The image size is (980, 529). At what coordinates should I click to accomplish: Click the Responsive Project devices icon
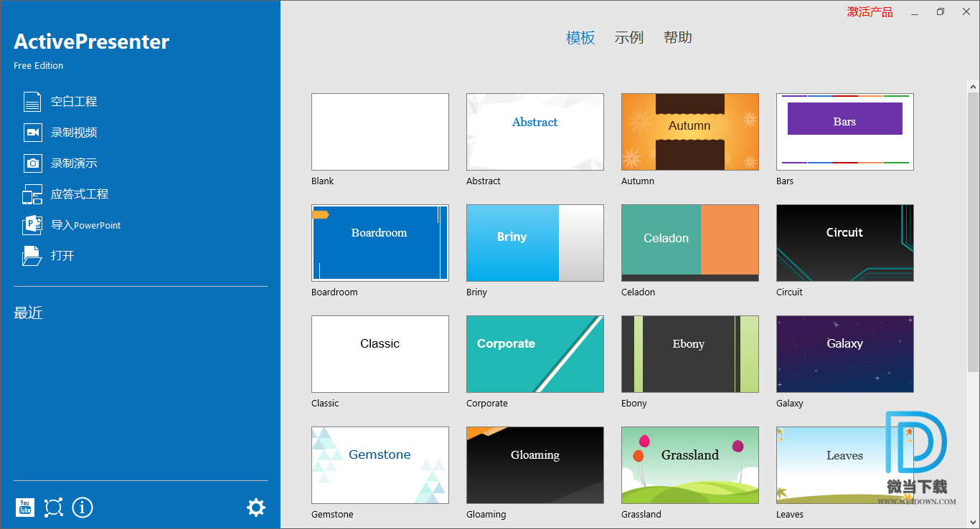(x=32, y=194)
